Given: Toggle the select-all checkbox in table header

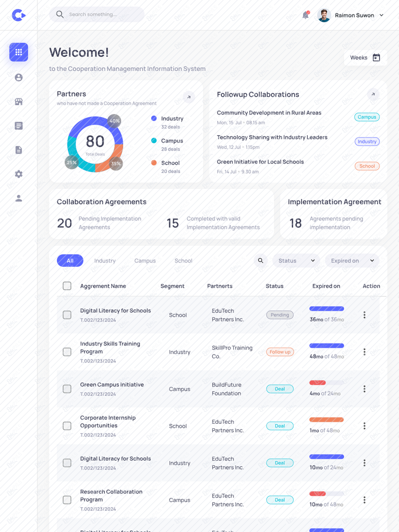Looking at the screenshot, I should [67, 286].
